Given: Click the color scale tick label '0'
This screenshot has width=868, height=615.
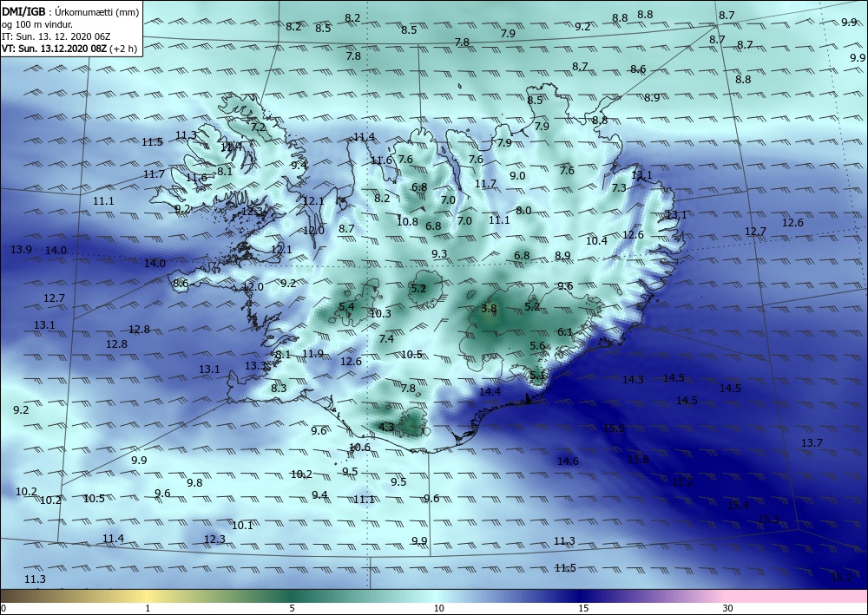Looking at the screenshot, I should click(3, 608).
